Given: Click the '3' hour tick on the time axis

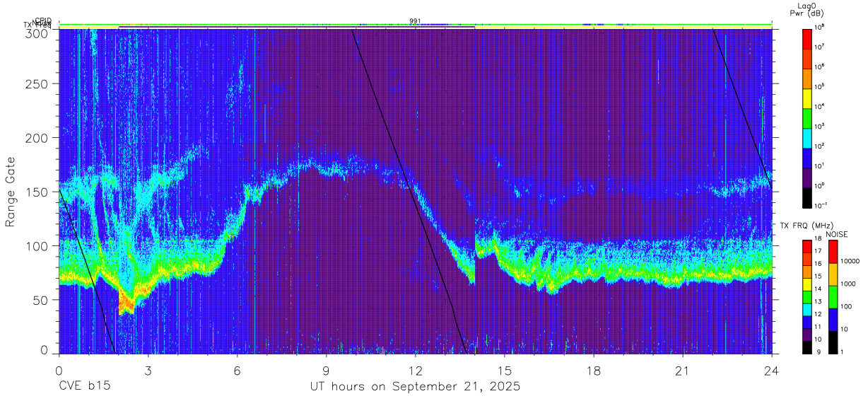Looking at the screenshot, I should (x=148, y=370).
